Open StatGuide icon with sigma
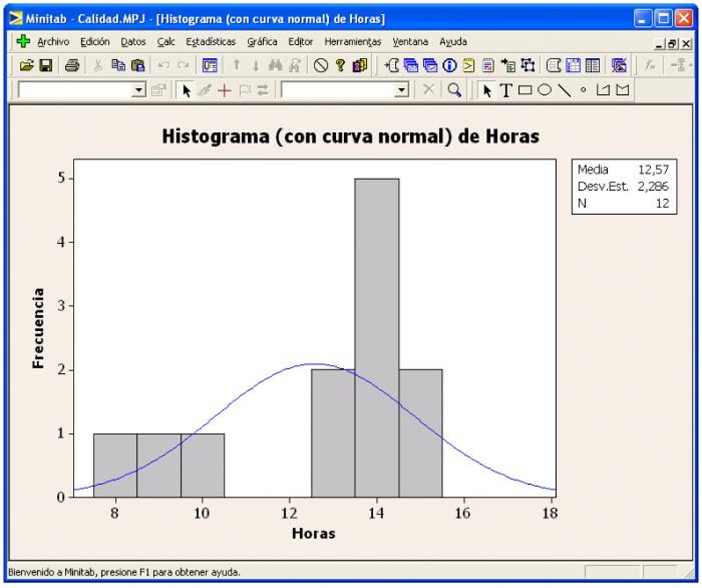The height and width of the screenshot is (588, 702). (360, 66)
